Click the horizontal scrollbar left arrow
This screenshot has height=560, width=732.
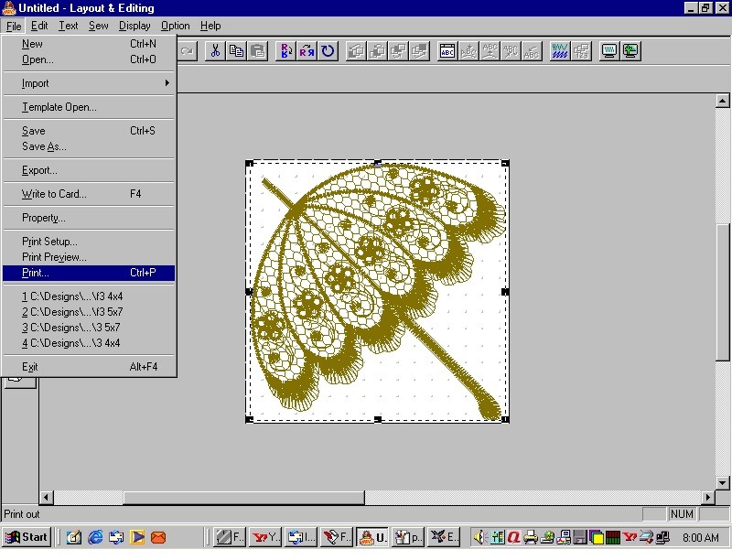[46, 498]
